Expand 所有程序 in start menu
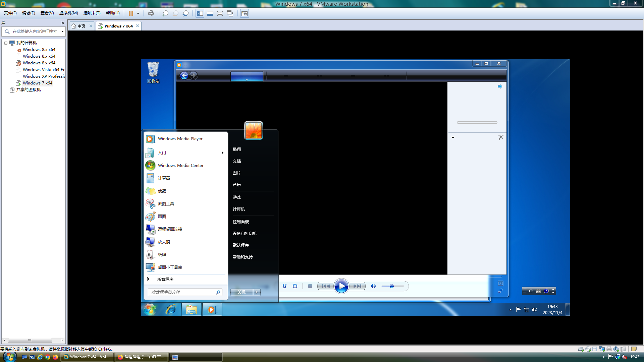644x362 pixels. click(186, 279)
